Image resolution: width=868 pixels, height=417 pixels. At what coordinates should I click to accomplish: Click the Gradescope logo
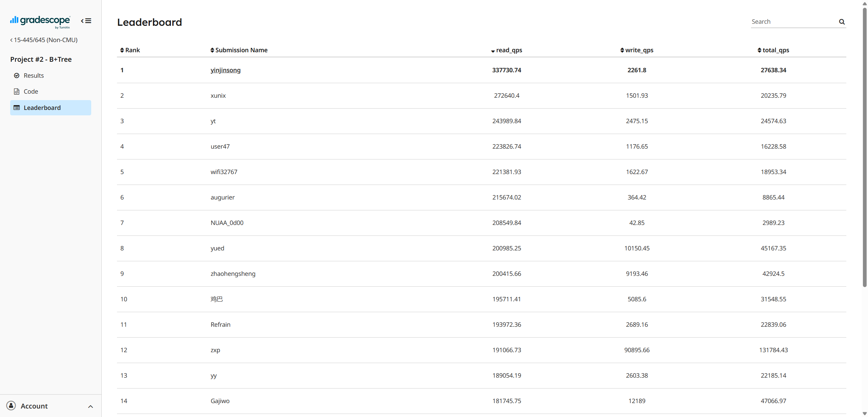click(x=40, y=21)
